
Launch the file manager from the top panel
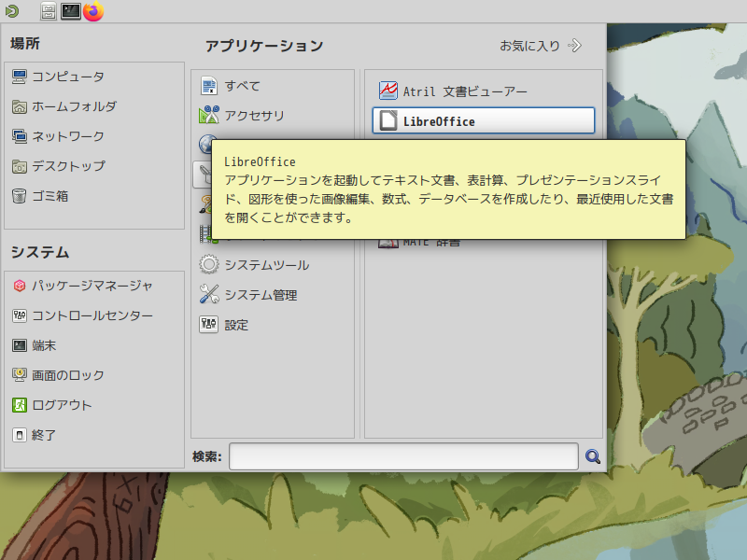click(x=49, y=11)
